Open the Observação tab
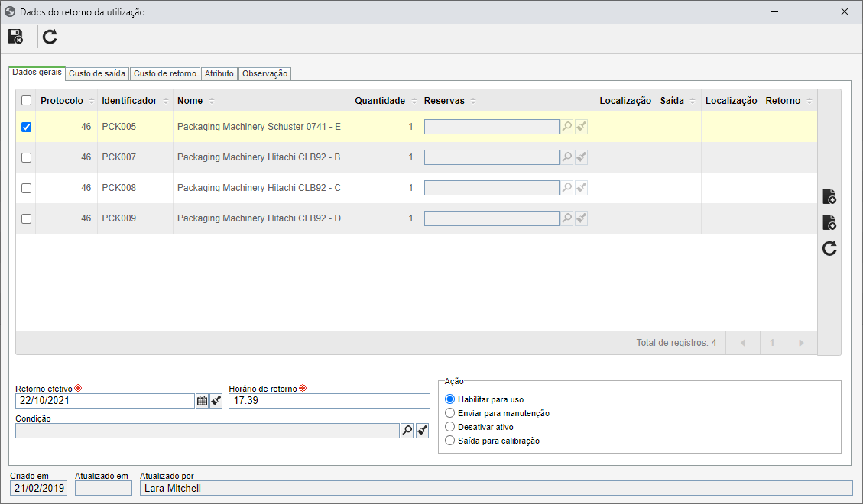863x504 pixels. [264, 73]
